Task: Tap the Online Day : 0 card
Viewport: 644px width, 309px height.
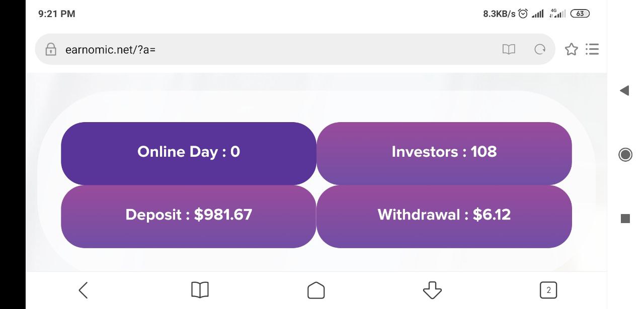Action: [189, 153]
